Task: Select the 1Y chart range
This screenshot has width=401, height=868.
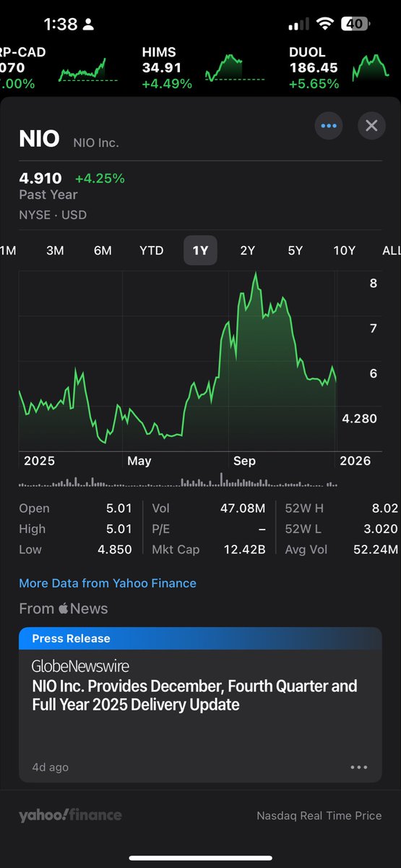Action: tap(200, 251)
